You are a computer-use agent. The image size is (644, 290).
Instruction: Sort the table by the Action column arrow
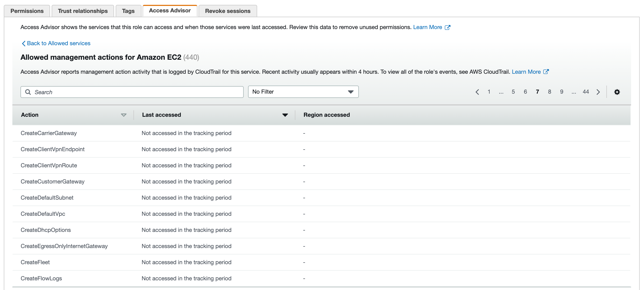click(x=123, y=115)
